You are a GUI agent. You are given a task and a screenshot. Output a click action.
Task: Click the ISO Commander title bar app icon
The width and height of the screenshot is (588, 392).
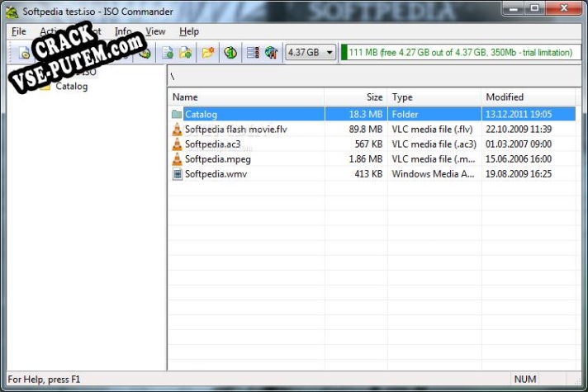[x=12, y=12]
